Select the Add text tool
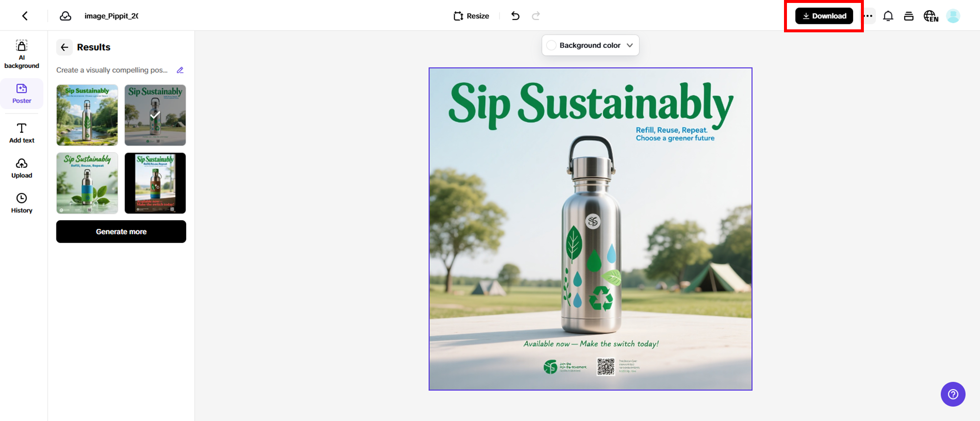Image resolution: width=980 pixels, height=421 pixels. point(22,133)
